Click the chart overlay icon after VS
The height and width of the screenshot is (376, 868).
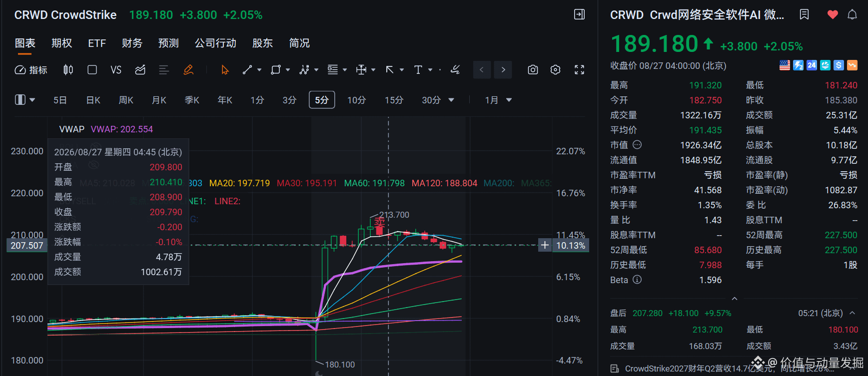pos(140,70)
